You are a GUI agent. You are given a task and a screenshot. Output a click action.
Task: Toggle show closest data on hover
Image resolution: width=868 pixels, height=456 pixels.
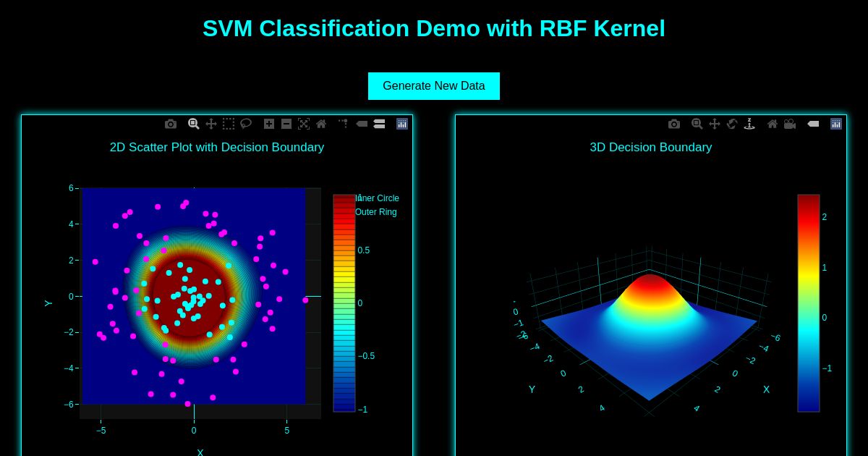tap(362, 124)
